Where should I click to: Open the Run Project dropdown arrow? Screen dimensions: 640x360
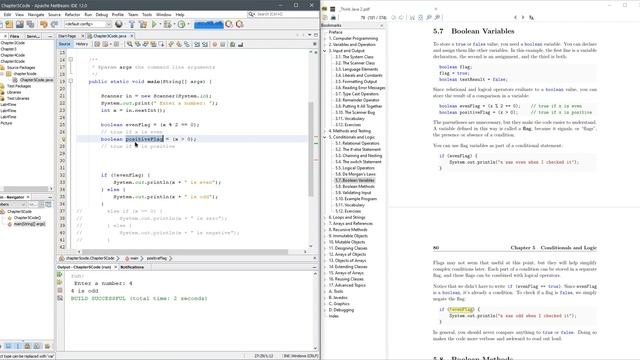(x=160, y=25)
